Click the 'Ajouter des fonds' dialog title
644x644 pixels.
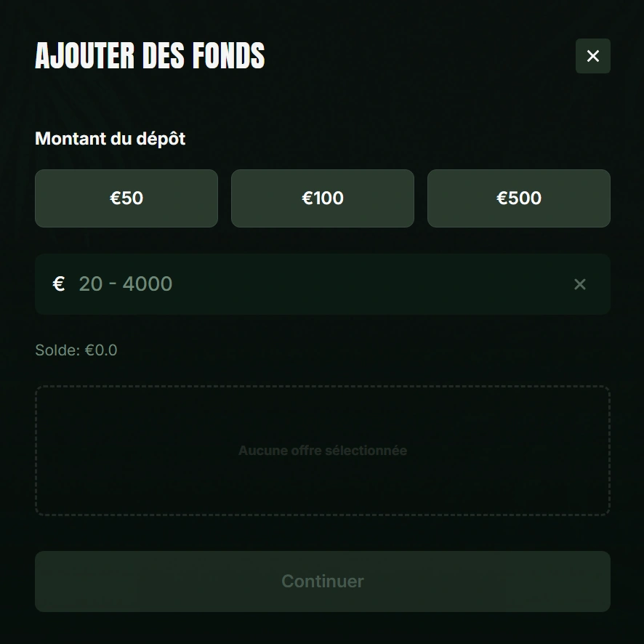click(150, 56)
